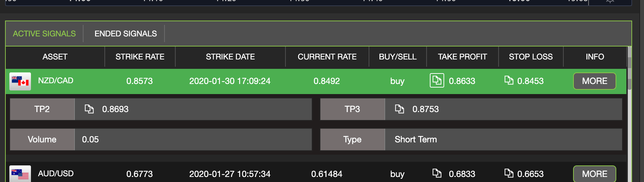
Task: Click the TAKE PROFIT column header
Action: point(463,57)
